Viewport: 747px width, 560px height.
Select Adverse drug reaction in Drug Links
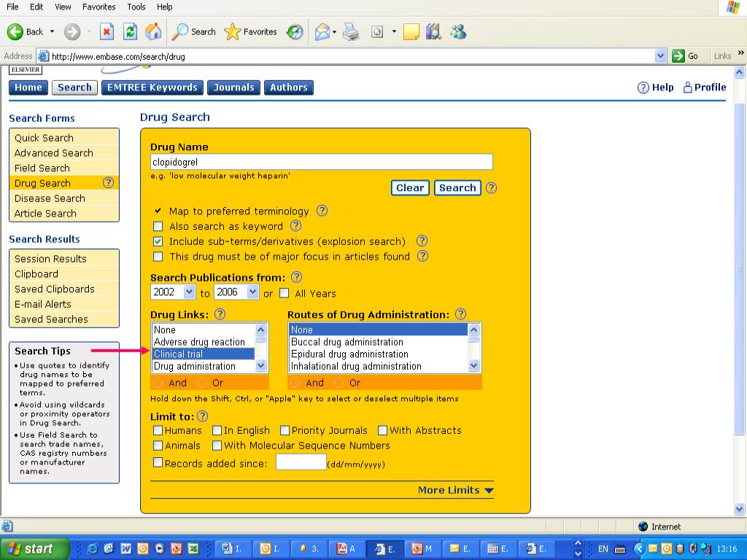pyautogui.click(x=203, y=342)
